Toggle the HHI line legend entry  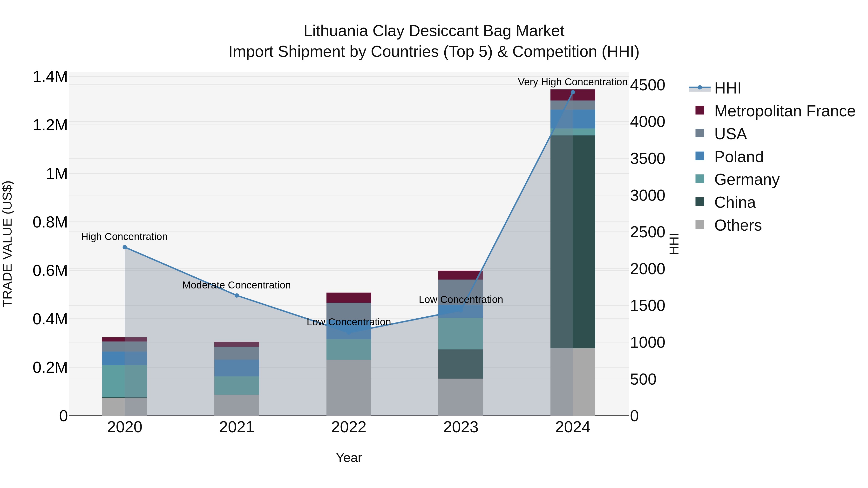(715, 88)
